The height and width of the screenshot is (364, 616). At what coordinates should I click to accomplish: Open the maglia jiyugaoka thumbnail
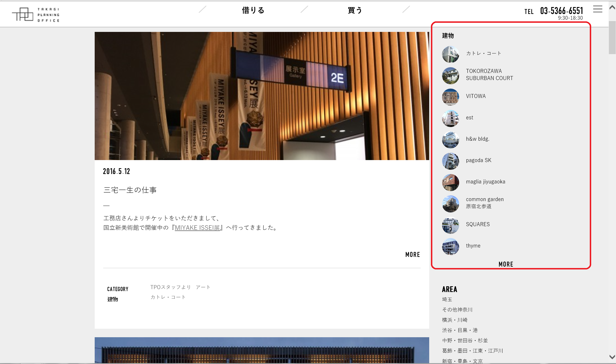(451, 182)
